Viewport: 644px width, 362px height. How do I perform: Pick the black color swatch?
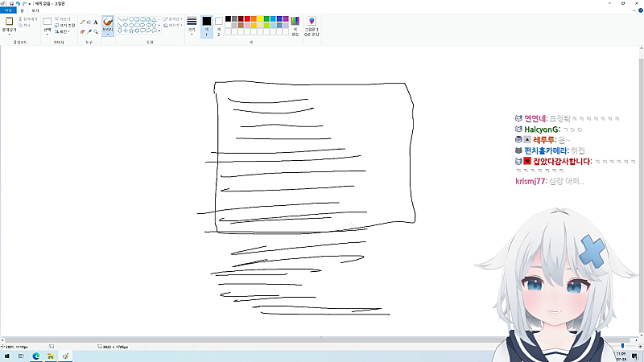point(228,19)
